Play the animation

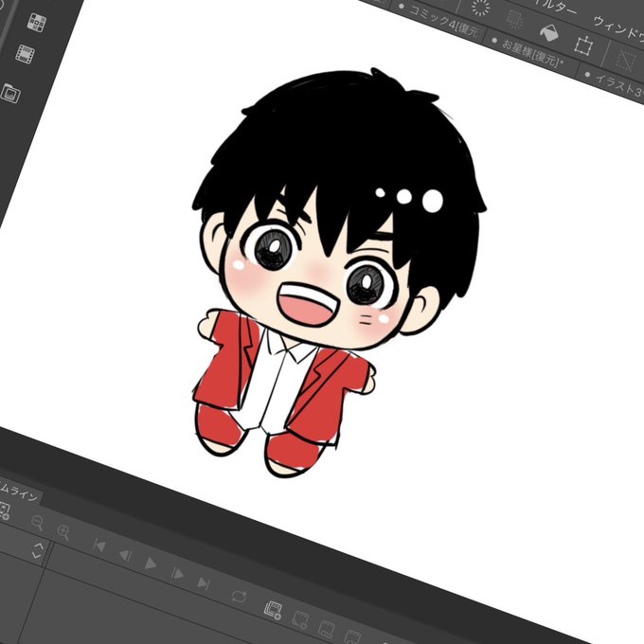[151, 563]
